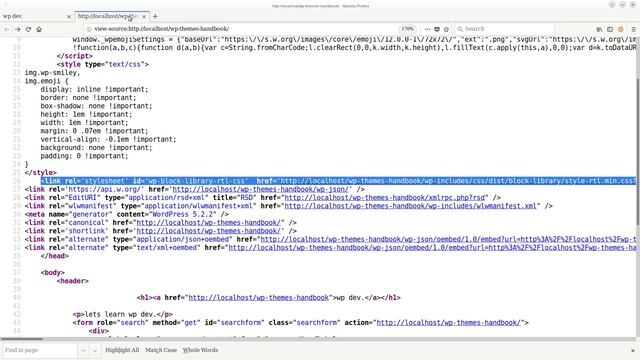This screenshot has height=360, width=640.
Task: Maximize the Firefox window
Action: point(622,4)
